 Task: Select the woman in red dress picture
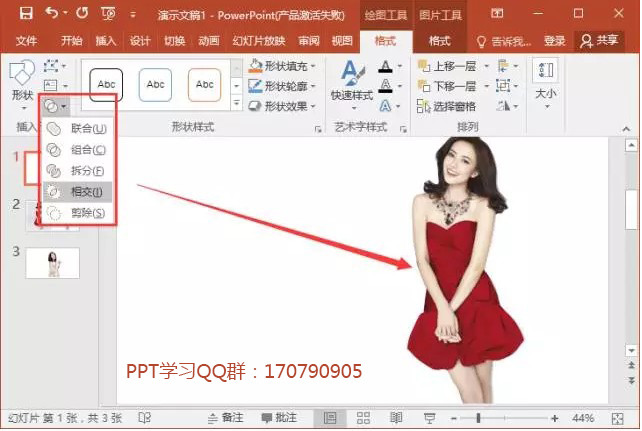point(465,270)
